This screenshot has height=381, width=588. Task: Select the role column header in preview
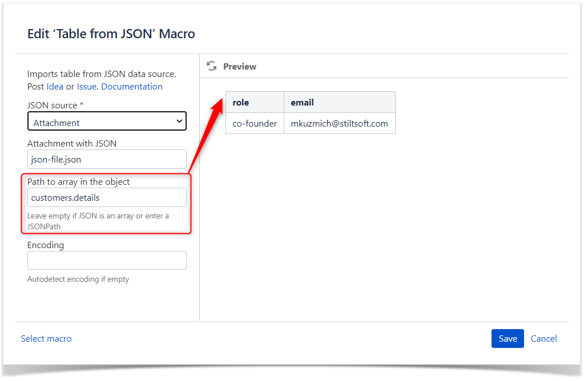240,102
